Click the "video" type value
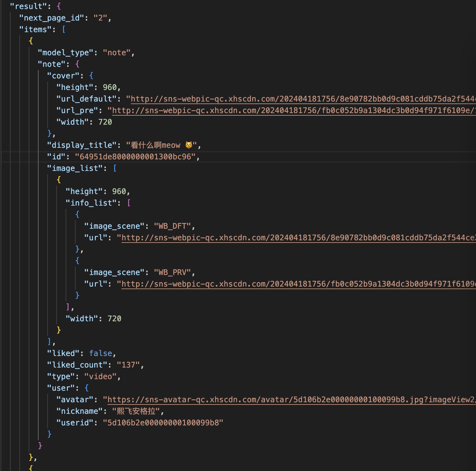Viewport: 476px width, 471px height. [x=100, y=377]
